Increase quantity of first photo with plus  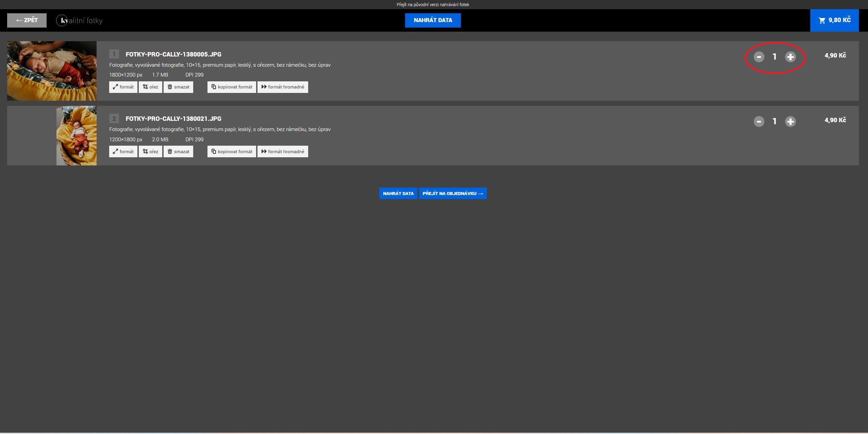pyautogui.click(x=790, y=57)
